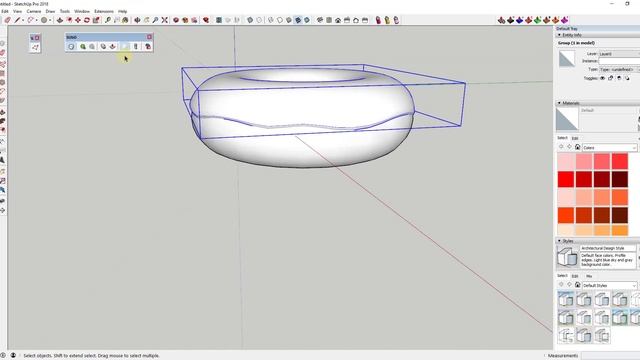The image size is (640, 360).
Task: Click the house Iso view icon
Action: coord(320,20)
